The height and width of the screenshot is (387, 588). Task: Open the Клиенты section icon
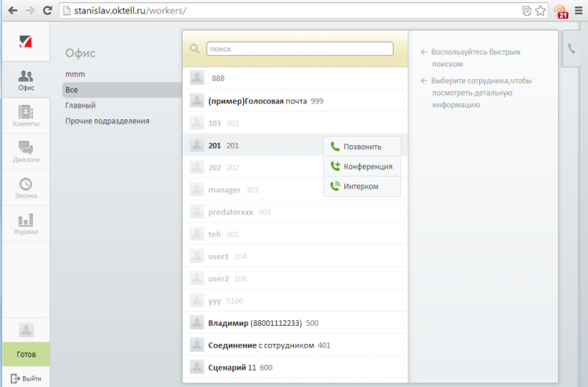(26, 116)
